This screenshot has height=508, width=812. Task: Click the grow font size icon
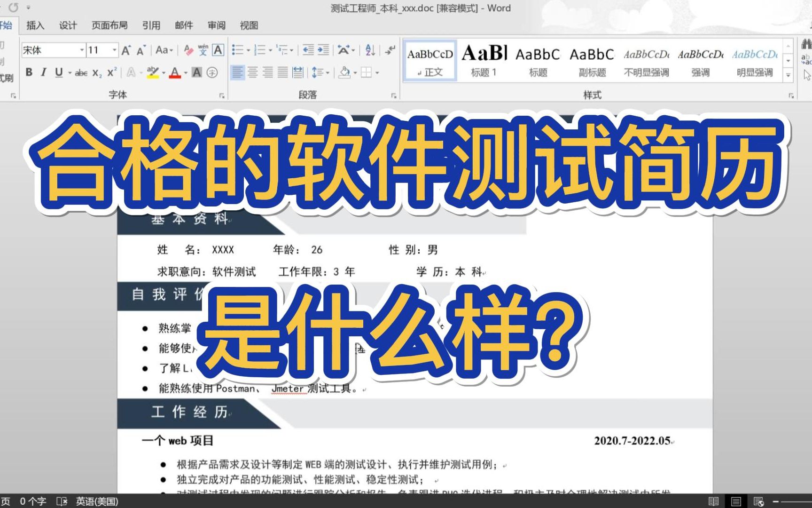coord(125,50)
